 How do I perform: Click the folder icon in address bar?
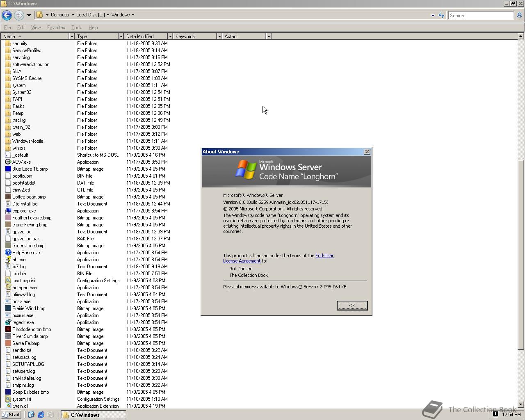click(40, 15)
